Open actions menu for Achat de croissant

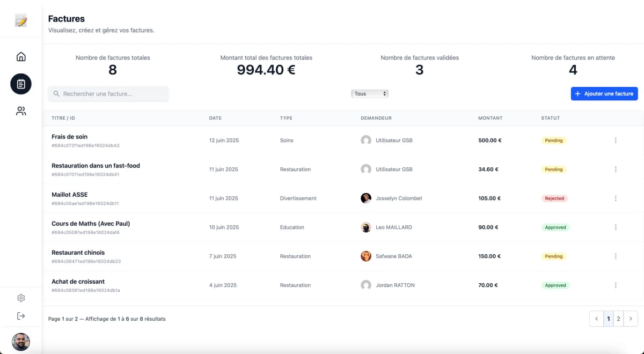[x=616, y=285]
